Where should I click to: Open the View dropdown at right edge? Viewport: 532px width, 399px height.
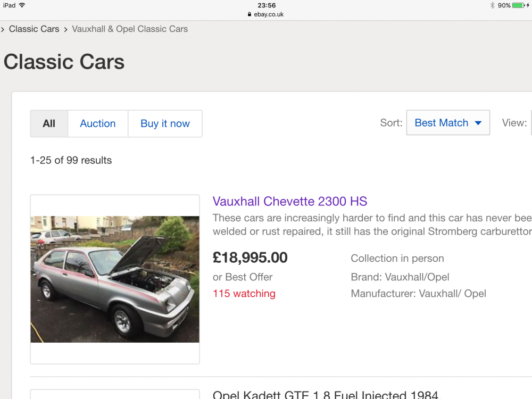(531, 122)
